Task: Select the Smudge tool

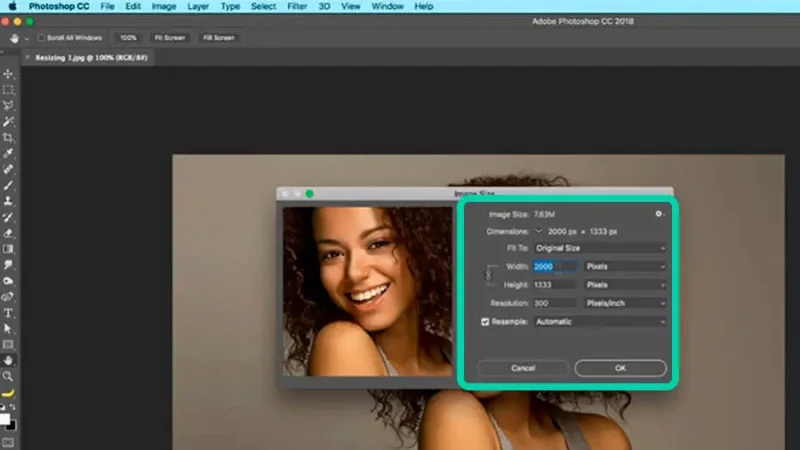Action: click(8, 265)
